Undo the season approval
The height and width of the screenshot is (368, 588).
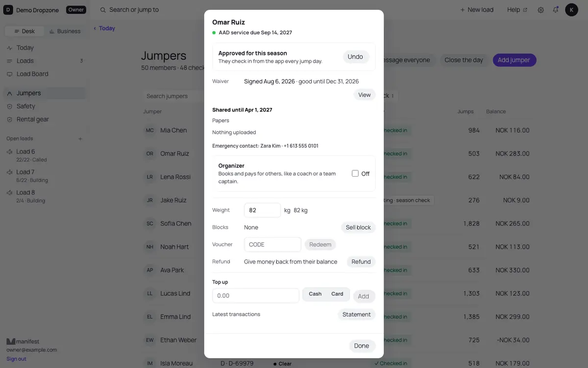click(355, 57)
